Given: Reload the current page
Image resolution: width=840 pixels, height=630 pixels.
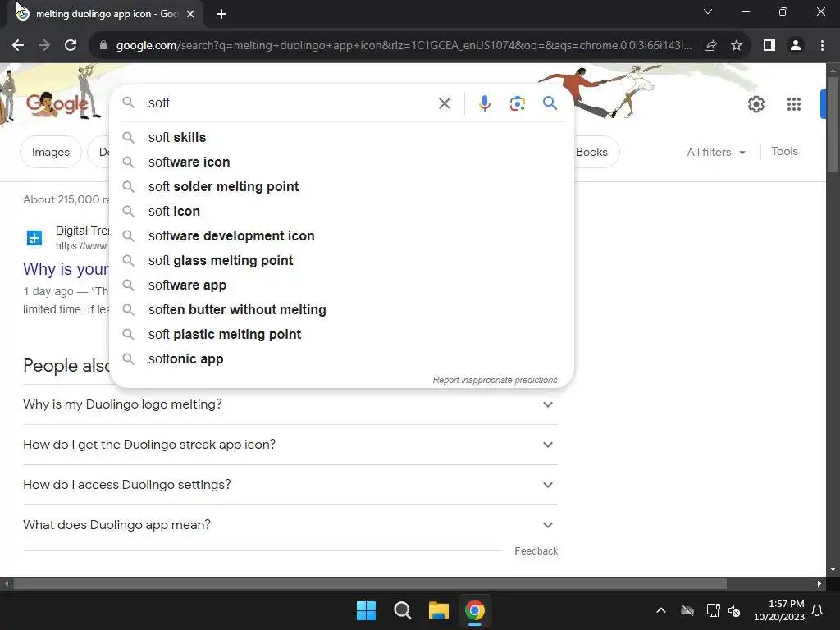Looking at the screenshot, I should point(71,46).
